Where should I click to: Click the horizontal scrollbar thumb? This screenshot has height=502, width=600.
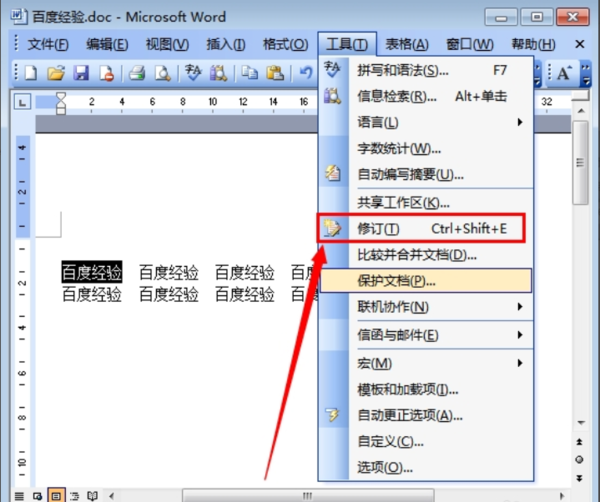tap(308, 496)
